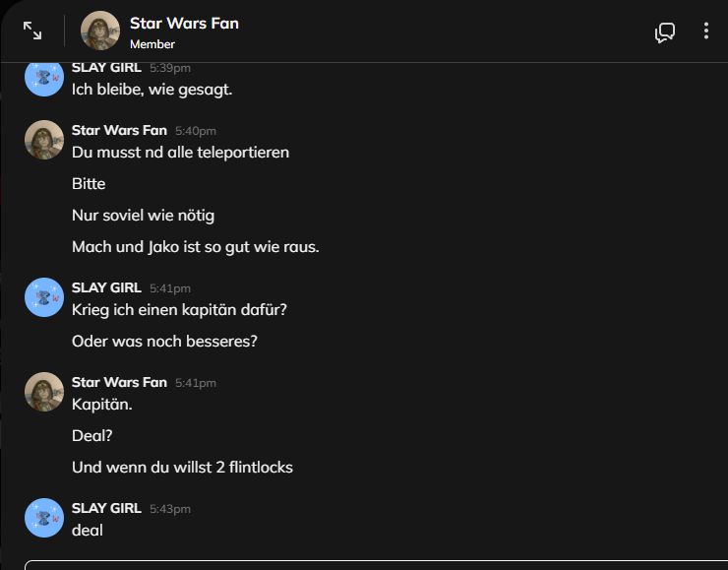This screenshot has width=728, height=570.
Task: Click the message 'Ich bleibe, wie gesagt.'
Action: (152, 90)
